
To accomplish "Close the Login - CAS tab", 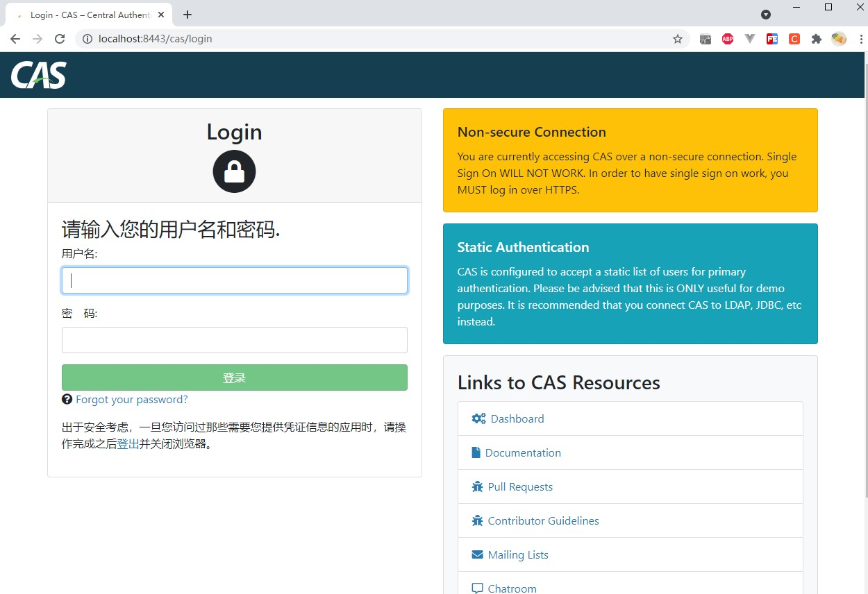I will pos(161,15).
